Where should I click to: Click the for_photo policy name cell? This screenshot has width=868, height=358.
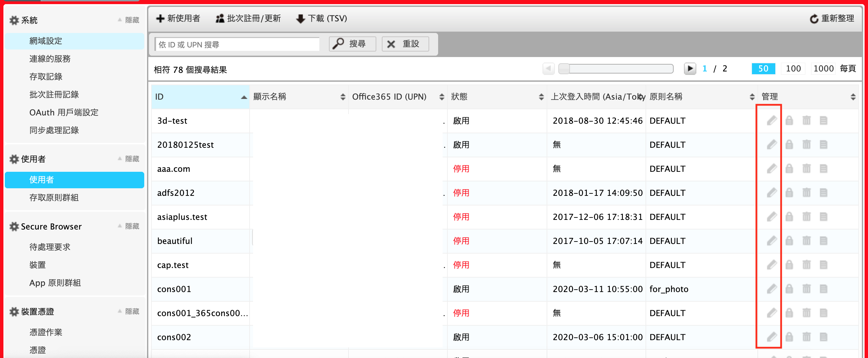[x=701, y=289]
